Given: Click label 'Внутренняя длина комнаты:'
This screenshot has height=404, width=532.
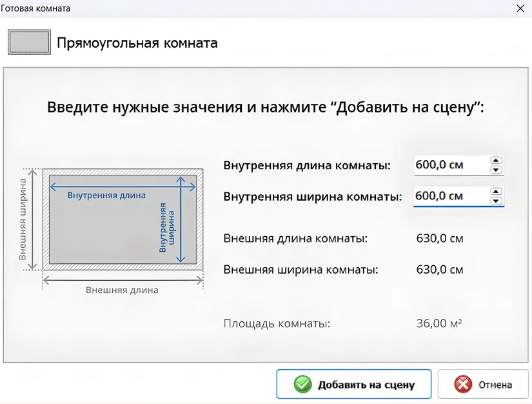Looking at the screenshot, I should coord(307,165).
